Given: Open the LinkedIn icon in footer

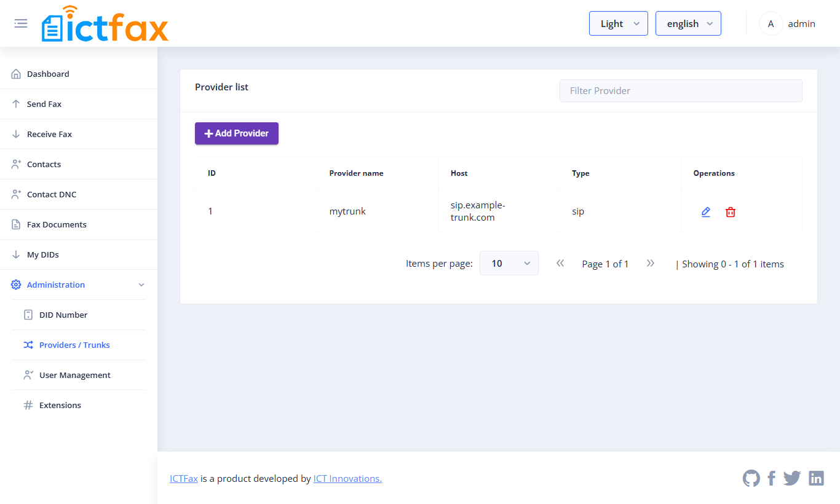Looking at the screenshot, I should click(816, 478).
